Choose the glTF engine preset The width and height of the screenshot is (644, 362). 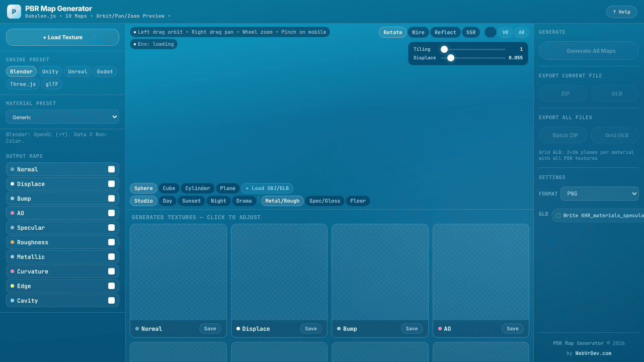click(x=52, y=84)
